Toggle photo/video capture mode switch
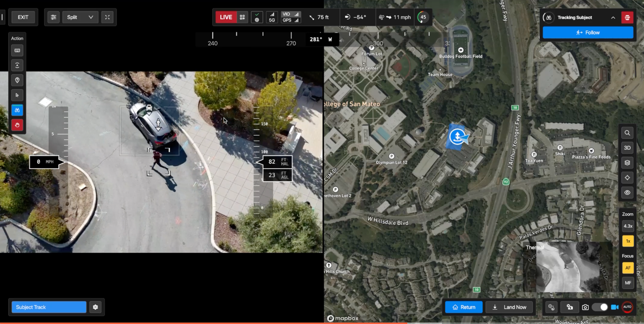The width and height of the screenshot is (644, 324). point(600,307)
